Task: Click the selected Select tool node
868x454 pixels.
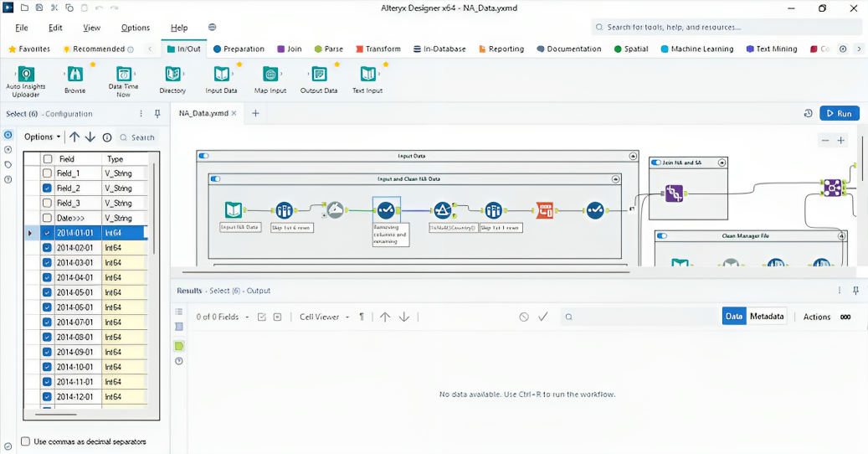Action: pos(386,210)
